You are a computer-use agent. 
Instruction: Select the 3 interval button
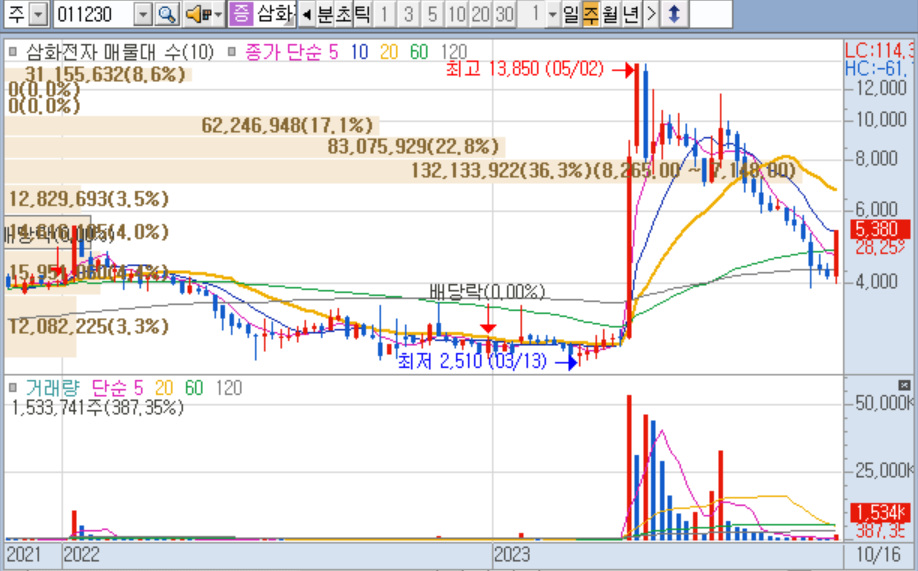point(408,15)
